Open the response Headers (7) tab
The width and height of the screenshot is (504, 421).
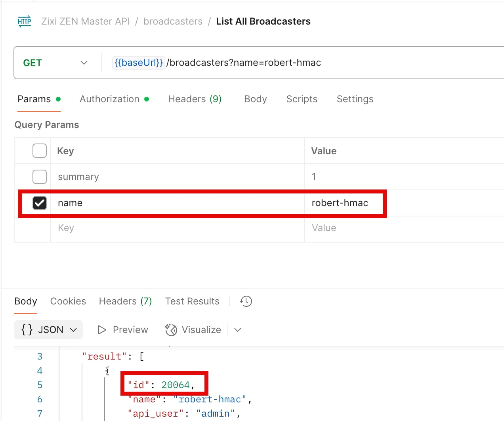[125, 301]
